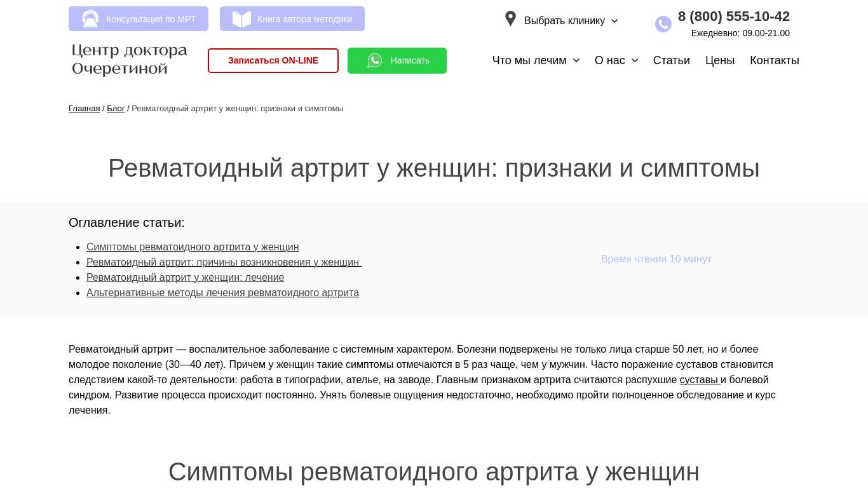The width and height of the screenshot is (868, 488).
Task: Click the MRI scanner icon
Action: tap(91, 19)
